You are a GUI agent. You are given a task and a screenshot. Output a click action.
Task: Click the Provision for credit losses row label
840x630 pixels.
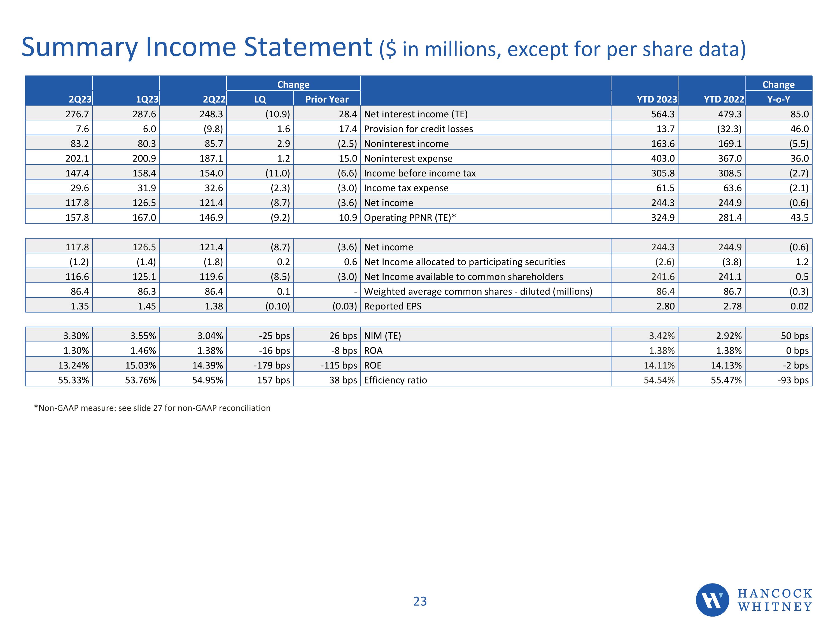[418, 129]
